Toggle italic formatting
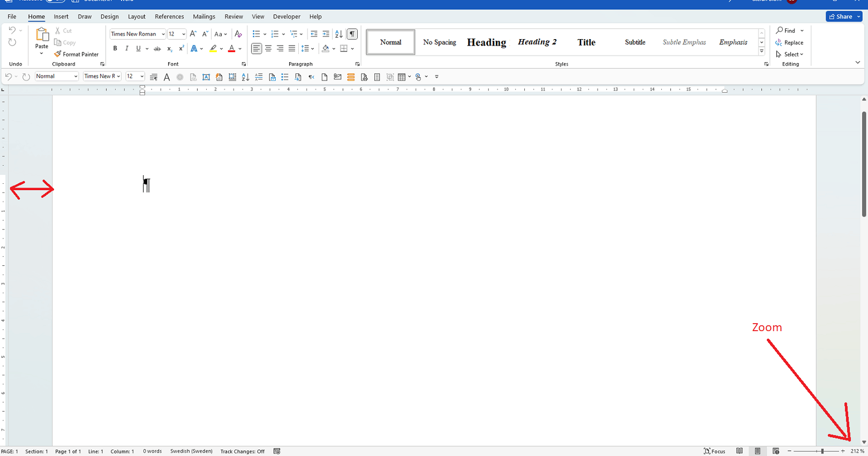Screen dimensions: 868x456 pyautogui.click(x=126, y=49)
